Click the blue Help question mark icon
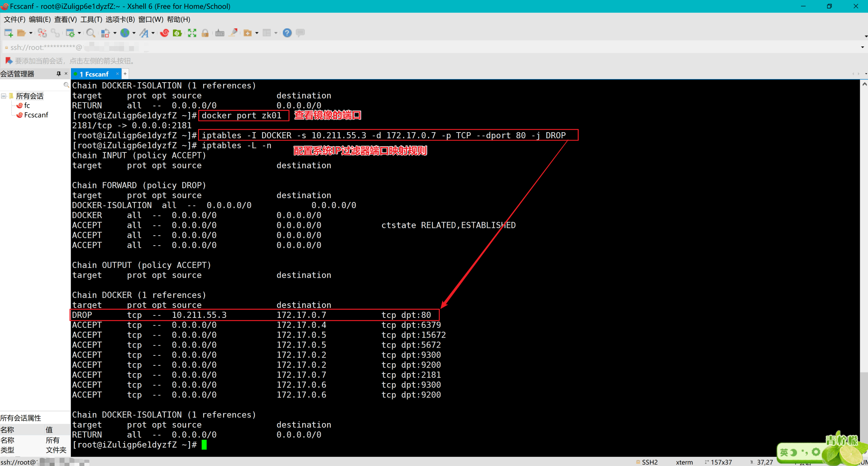This screenshot has width=868, height=466. point(287,33)
